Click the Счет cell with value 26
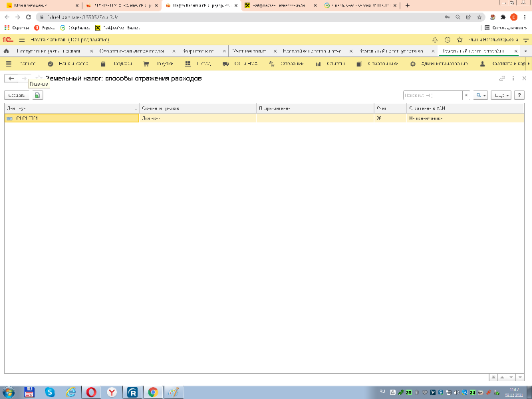Screen dimensions: 532x399 (390, 118)
